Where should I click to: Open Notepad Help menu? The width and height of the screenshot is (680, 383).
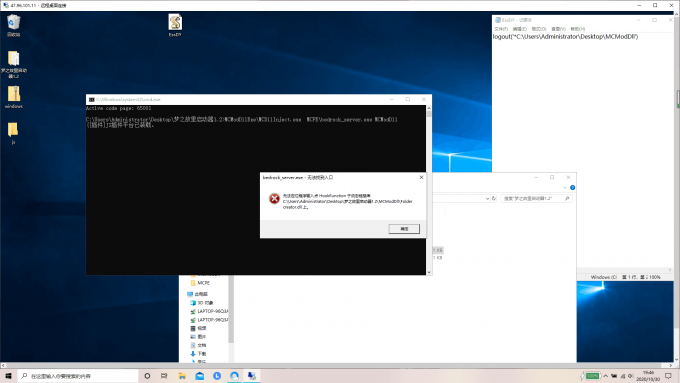click(x=578, y=29)
